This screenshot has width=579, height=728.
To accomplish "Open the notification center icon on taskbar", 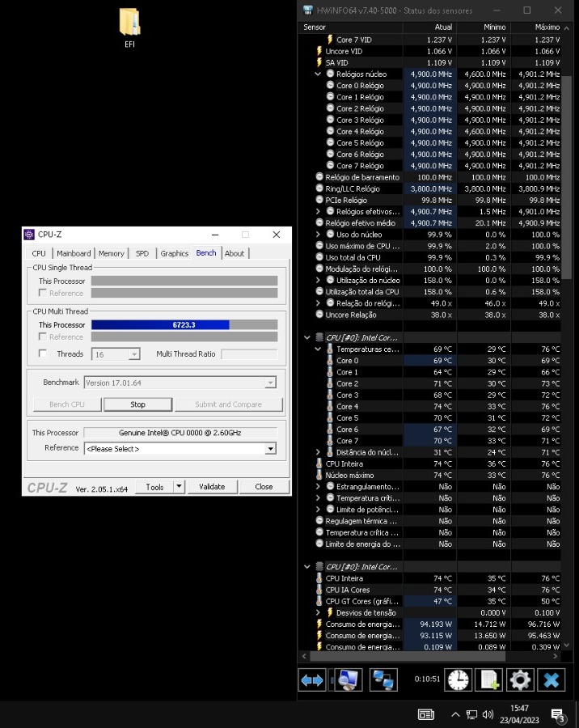I will pyautogui.click(x=557, y=716).
